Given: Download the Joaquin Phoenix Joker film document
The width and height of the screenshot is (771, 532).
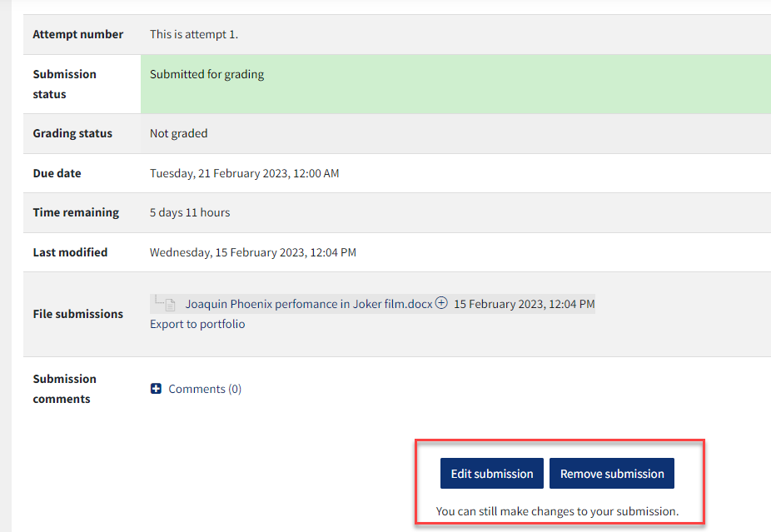Looking at the screenshot, I should (x=309, y=303).
